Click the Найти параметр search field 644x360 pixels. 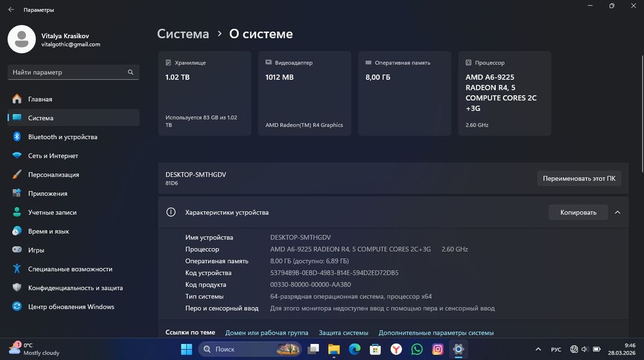click(73, 72)
